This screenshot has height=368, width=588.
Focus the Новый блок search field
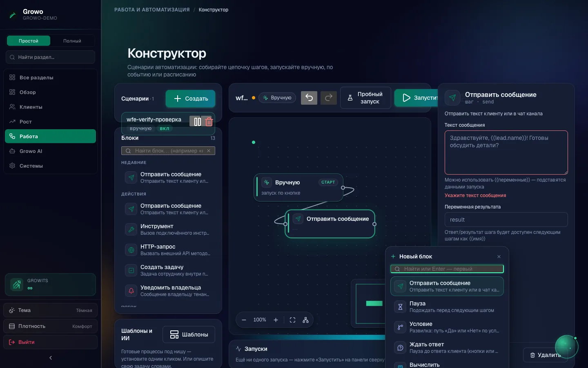[447, 269]
